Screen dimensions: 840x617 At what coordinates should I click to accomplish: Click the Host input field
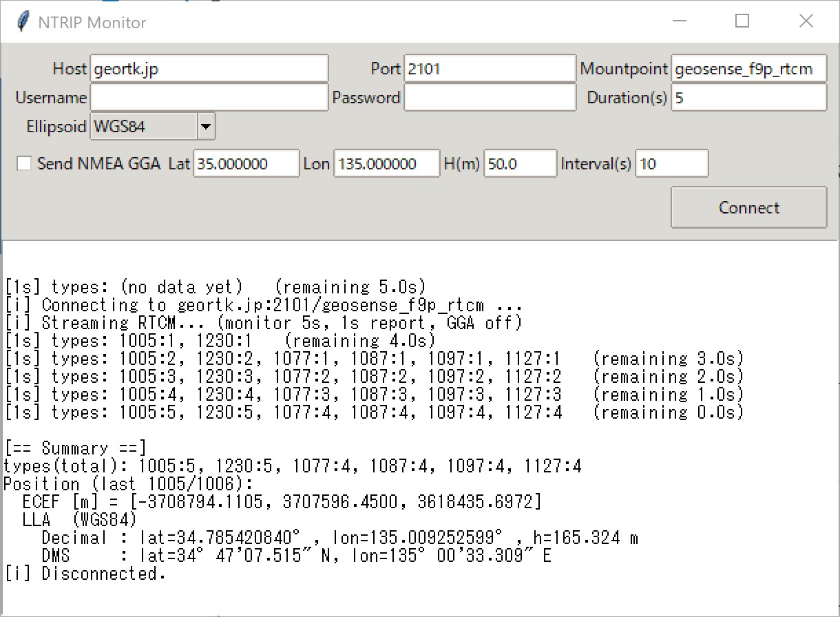[x=209, y=69]
